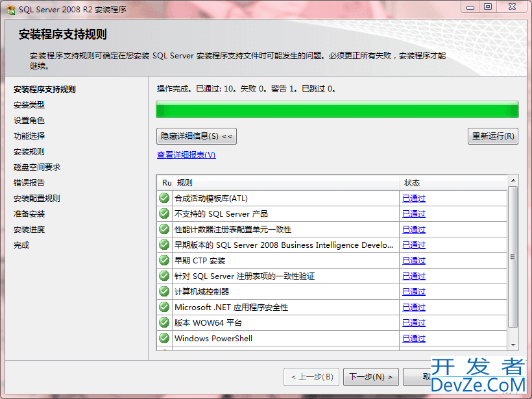Open 已通过 link for Microsoft .NET 应用程序安全性
Screen dimensions: 532x399
coord(413,307)
